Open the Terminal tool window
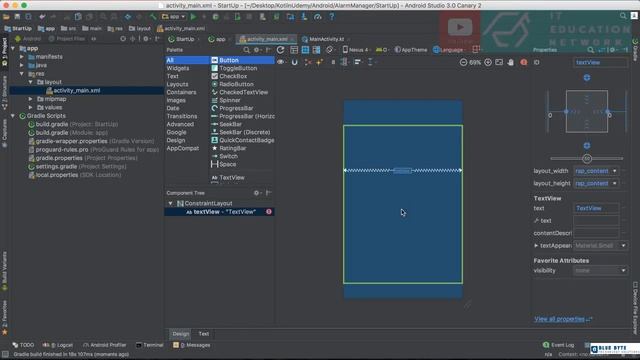Screen dimensions: 640x360 coord(149,345)
